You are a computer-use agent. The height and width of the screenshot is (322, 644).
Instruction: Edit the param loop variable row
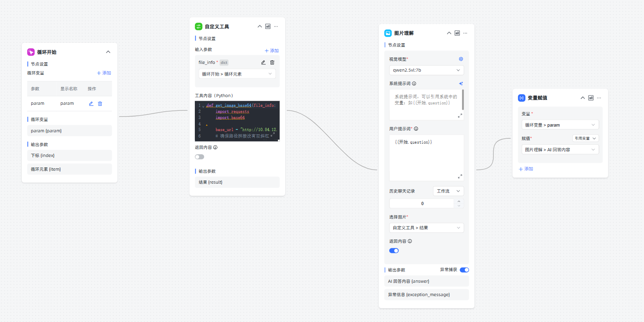coord(91,104)
